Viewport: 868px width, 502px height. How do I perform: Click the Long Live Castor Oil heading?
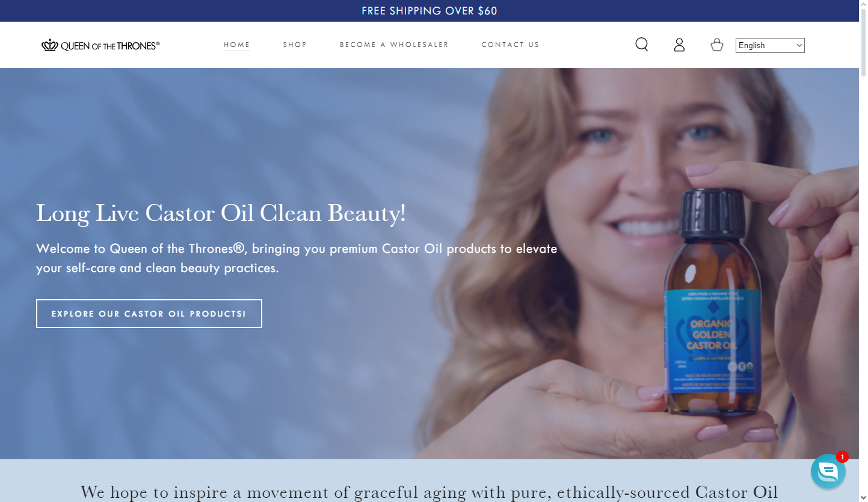(x=221, y=213)
